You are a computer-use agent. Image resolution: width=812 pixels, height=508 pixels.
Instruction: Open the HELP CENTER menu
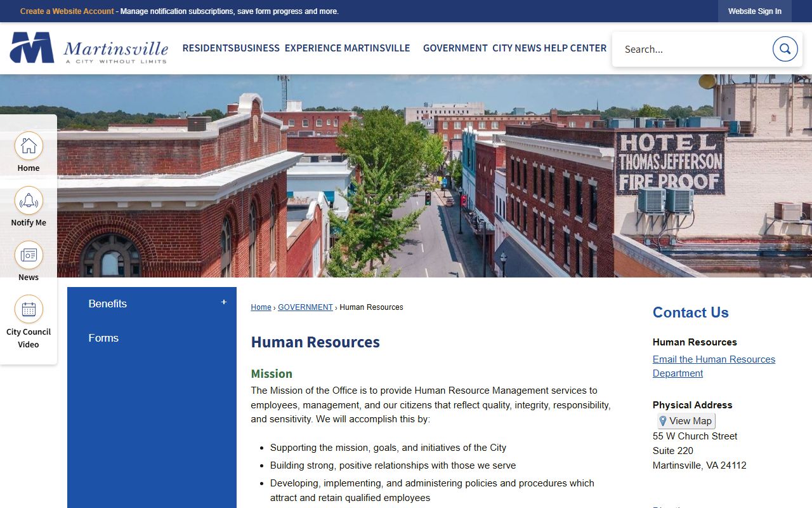click(x=575, y=48)
